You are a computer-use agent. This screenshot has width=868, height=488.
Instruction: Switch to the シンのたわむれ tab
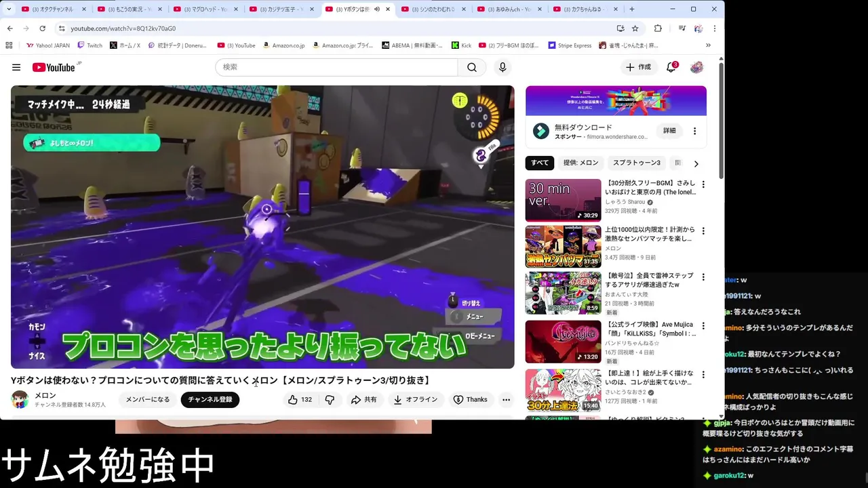pos(433,9)
